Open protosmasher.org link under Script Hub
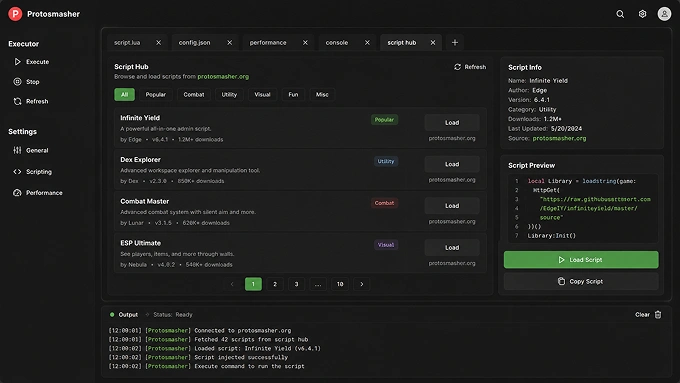This screenshot has width=680, height=383. coord(223,77)
